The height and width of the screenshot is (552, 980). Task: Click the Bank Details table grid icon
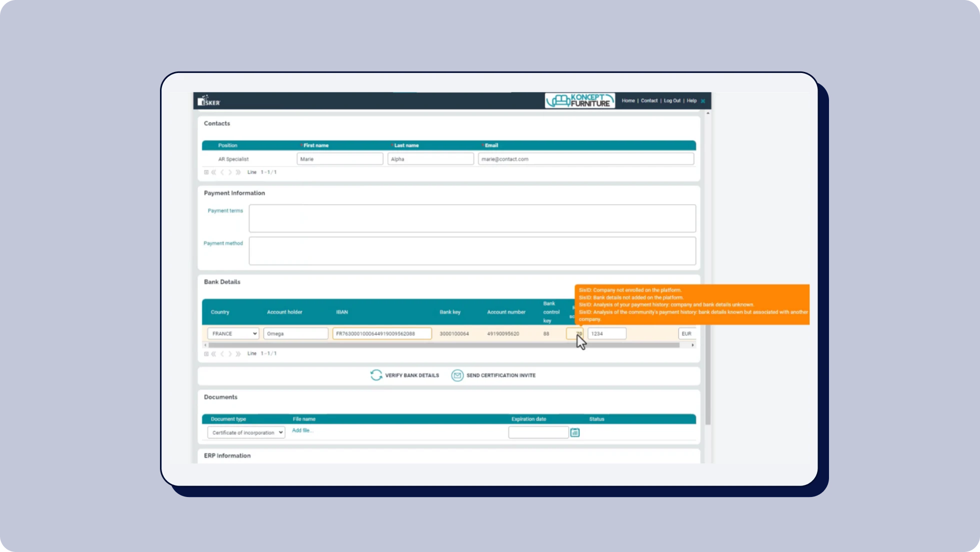point(206,353)
